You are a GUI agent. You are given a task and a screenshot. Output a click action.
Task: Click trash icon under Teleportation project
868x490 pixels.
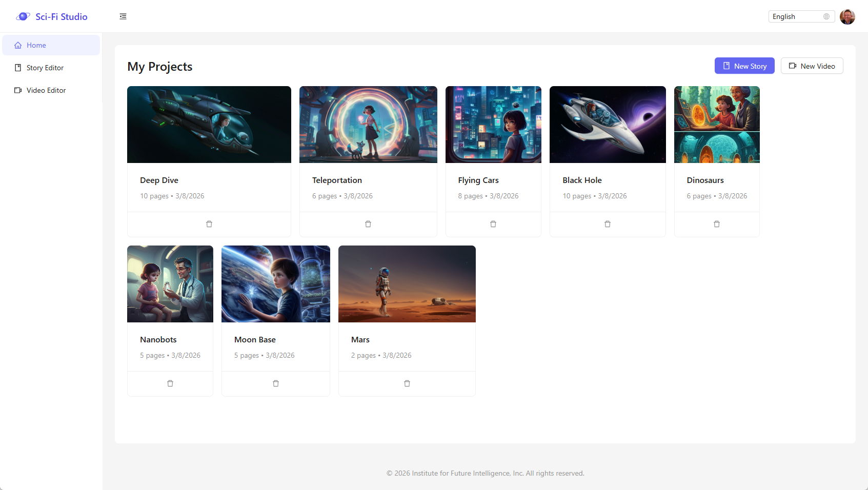368,224
